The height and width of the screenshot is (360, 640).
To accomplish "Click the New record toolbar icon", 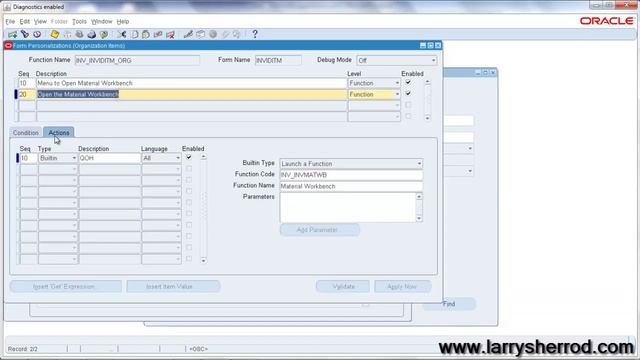I will click(13, 34).
